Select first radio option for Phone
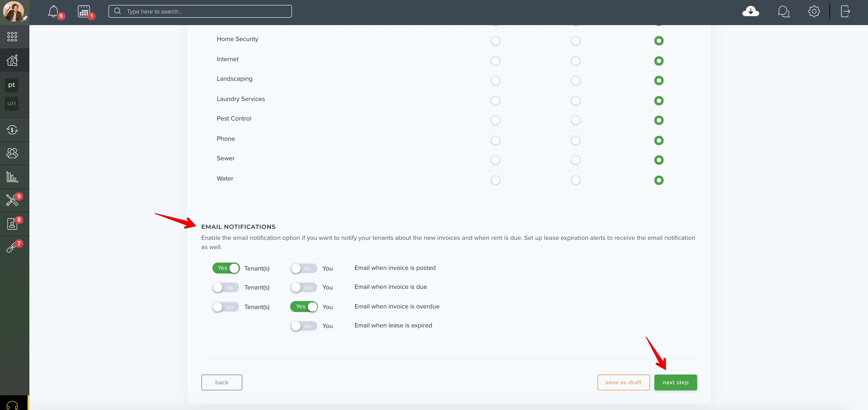Screen dimensions: 868x410 click(495, 140)
